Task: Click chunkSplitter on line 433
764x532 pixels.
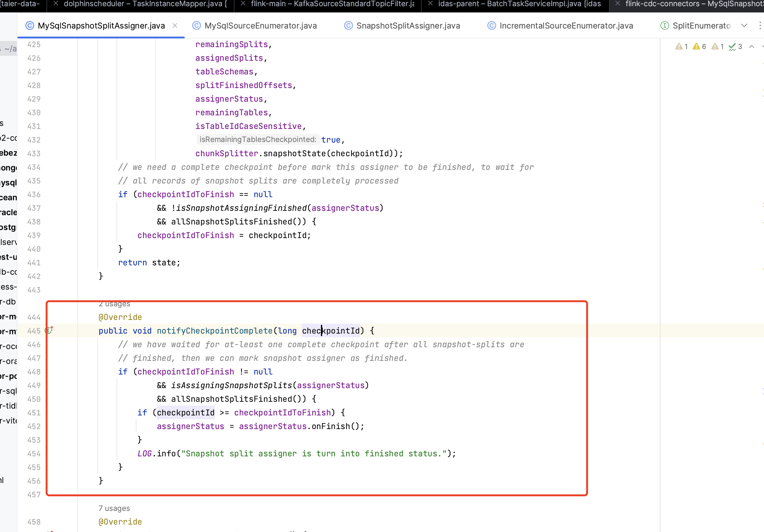Action: click(227, 153)
